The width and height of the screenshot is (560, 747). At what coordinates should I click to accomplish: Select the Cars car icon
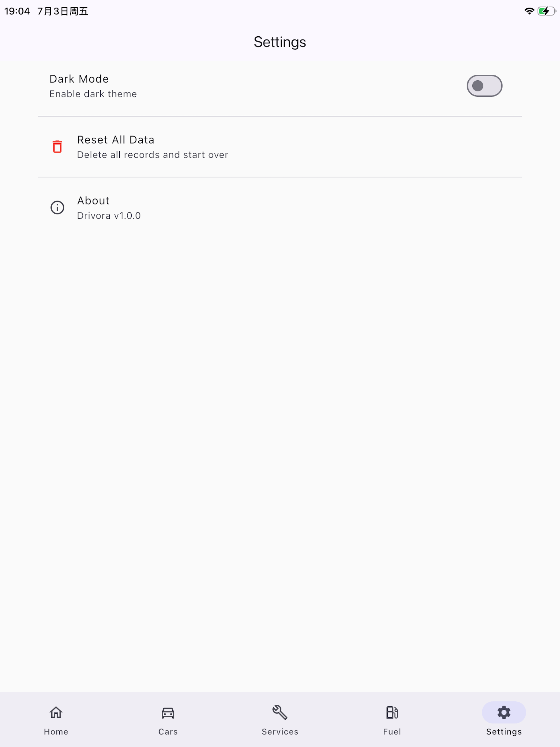point(168,713)
